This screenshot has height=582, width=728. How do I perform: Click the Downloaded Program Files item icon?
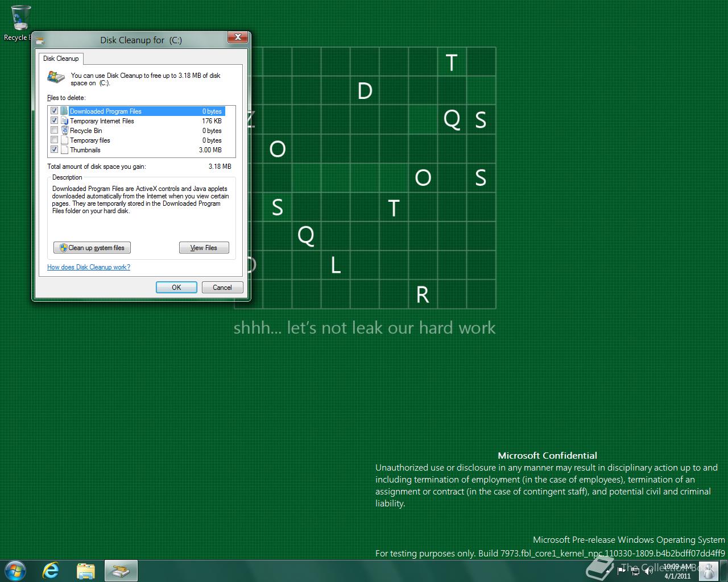[64, 111]
